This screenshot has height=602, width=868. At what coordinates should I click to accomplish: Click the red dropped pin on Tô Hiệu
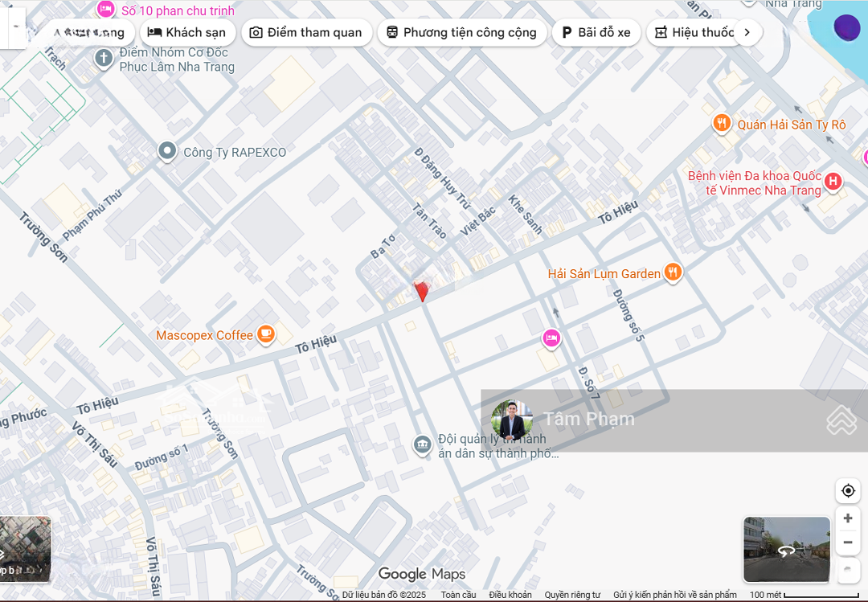pyautogui.click(x=420, y=290)
